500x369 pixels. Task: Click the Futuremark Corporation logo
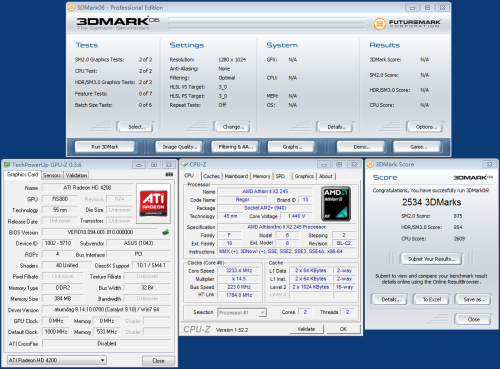[x=407, y=23]
